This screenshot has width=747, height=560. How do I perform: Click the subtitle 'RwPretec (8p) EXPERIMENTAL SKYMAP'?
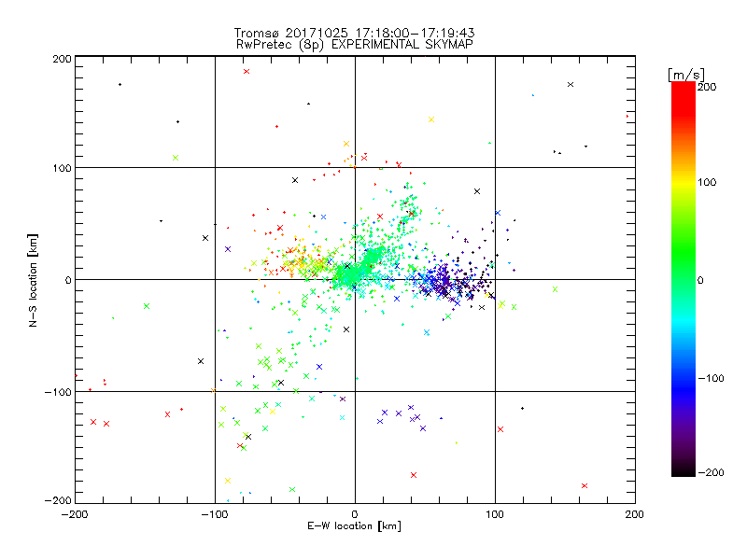click(x=355, y=45)
